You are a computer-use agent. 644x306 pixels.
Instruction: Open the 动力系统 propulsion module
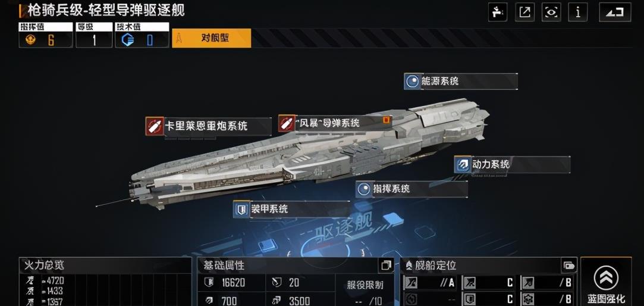512,164
